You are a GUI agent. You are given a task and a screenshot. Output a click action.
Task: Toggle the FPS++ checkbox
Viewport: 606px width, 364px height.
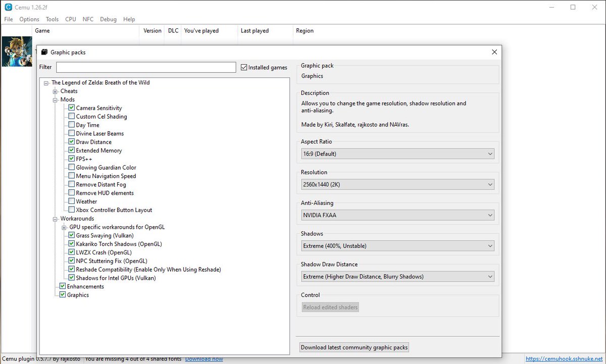72,159
